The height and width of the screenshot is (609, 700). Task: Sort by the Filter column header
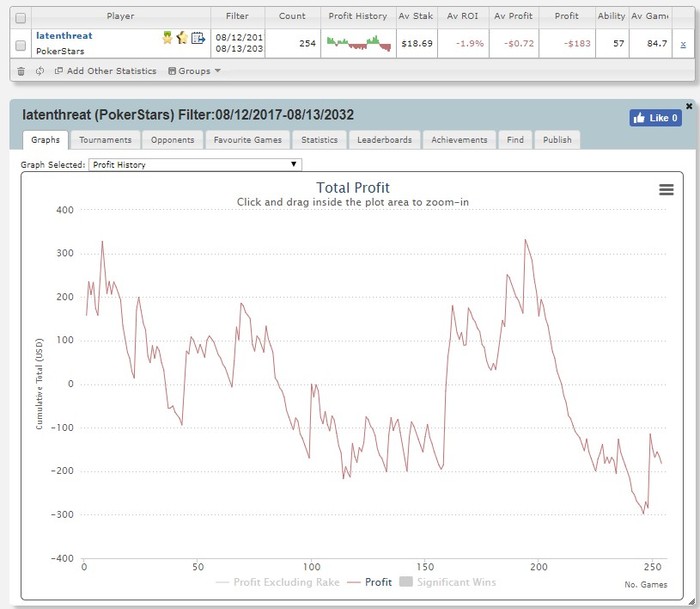[x=237, y=16]
